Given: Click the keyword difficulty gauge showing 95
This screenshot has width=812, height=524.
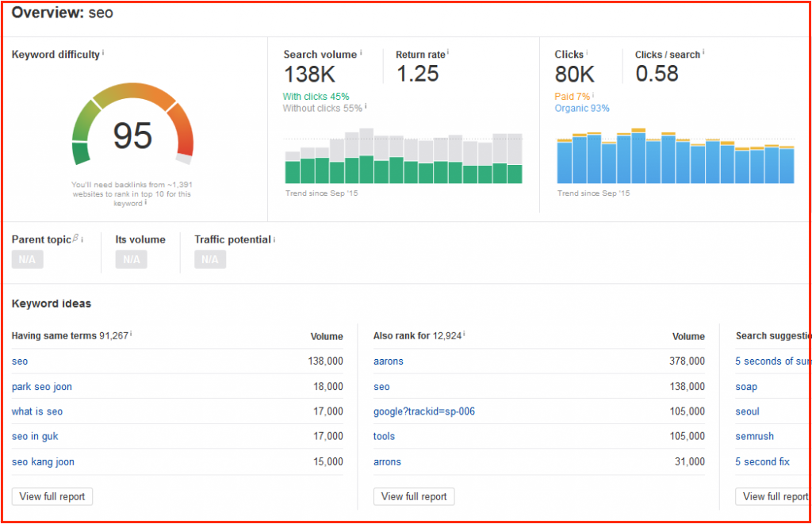Looking at the screenshot, I should click(132, 124).
